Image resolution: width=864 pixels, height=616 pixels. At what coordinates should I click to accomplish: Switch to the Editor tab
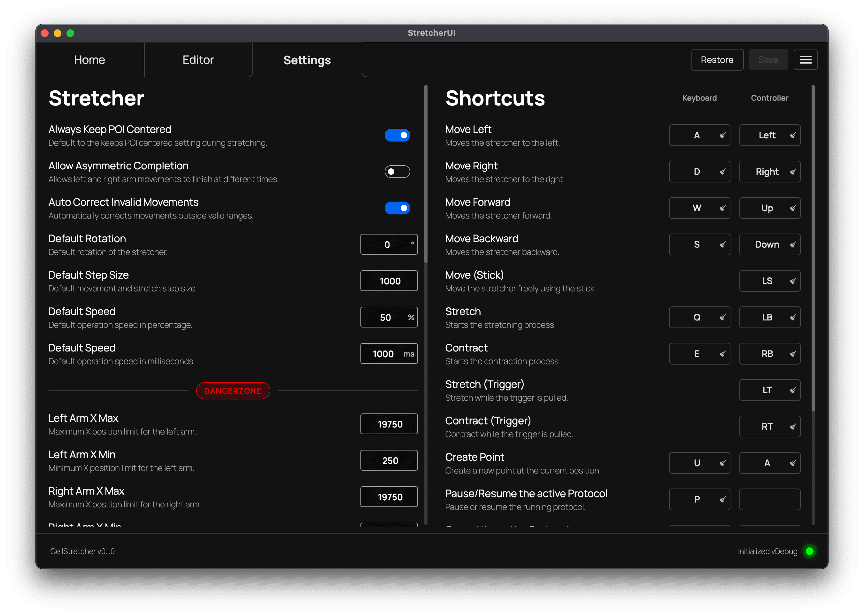[198, 60]
